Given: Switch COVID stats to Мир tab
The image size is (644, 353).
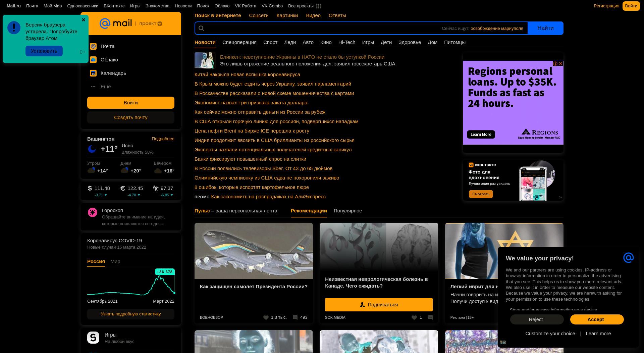Looking at the screenshot, I should [115, 261].
